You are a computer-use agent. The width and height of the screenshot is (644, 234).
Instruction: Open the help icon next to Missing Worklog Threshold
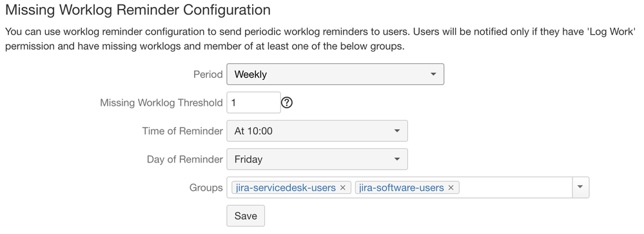point(287,102)
